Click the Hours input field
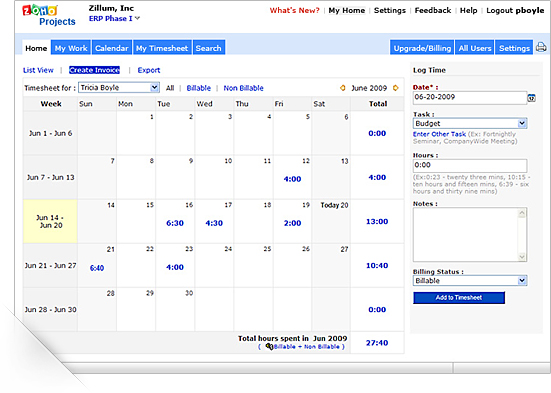 pyautogui.click(x=470, y=165)
